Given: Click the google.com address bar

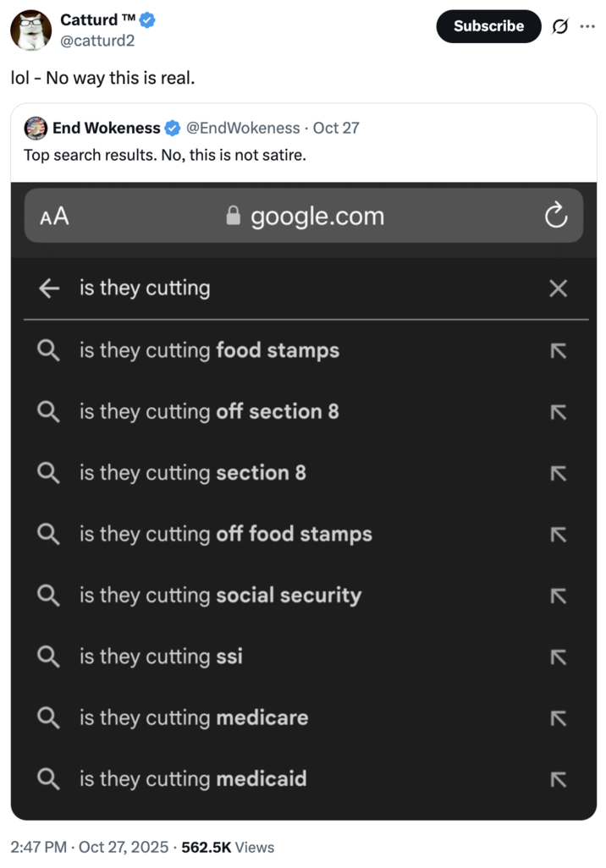Looking at the screenshot, I should [317, 216].
